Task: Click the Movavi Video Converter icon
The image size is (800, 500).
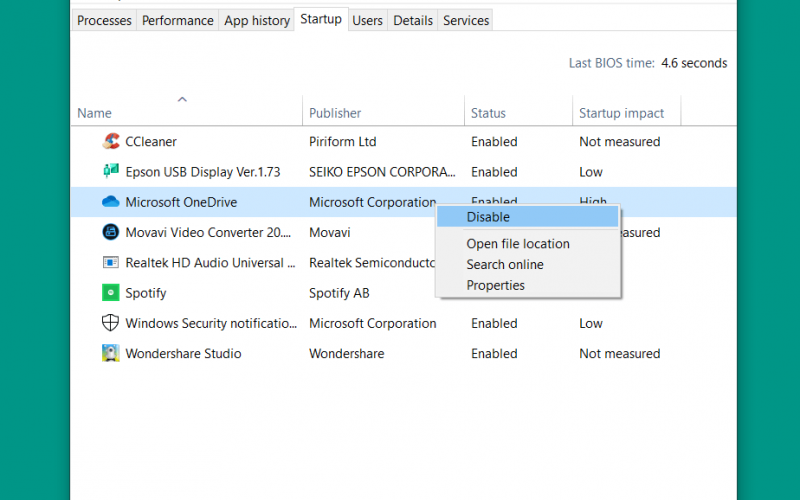Action: [x=111, y=232]
